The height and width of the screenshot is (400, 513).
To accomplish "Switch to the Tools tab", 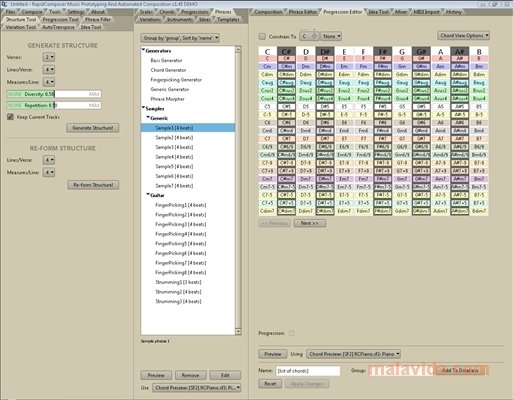I will pyautogui.click(x=55, y=12).
